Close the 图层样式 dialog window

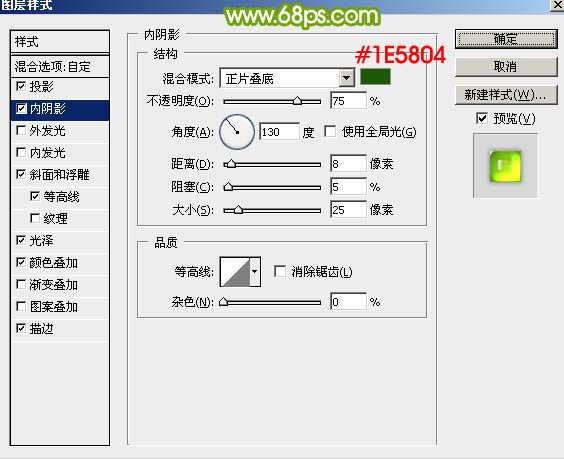click(x=558, y=5)
